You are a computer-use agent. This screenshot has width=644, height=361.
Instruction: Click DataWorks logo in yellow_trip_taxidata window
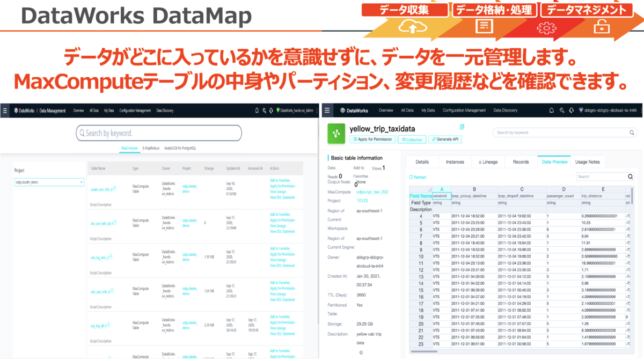354,110
